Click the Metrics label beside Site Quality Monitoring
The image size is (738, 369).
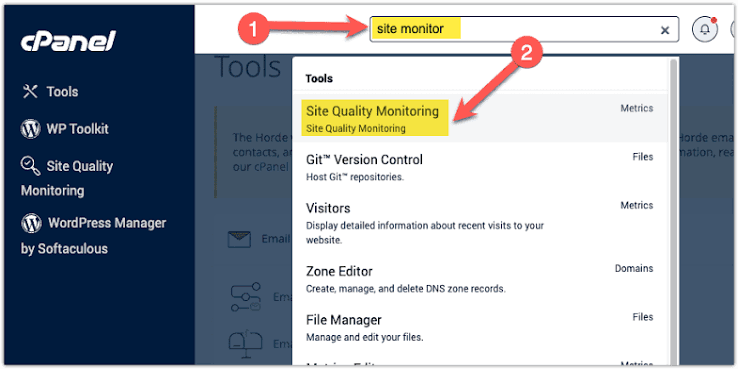(636, 108)
